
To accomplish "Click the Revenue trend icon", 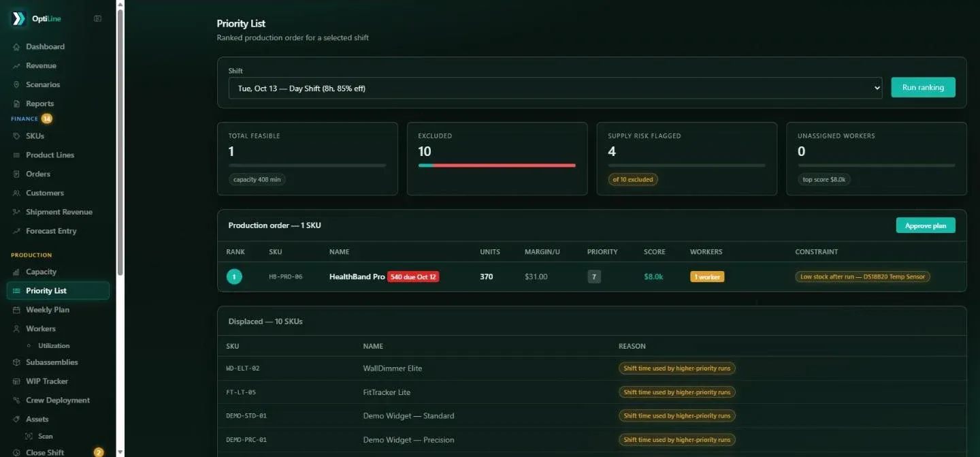I will click(x=16, y=66).
